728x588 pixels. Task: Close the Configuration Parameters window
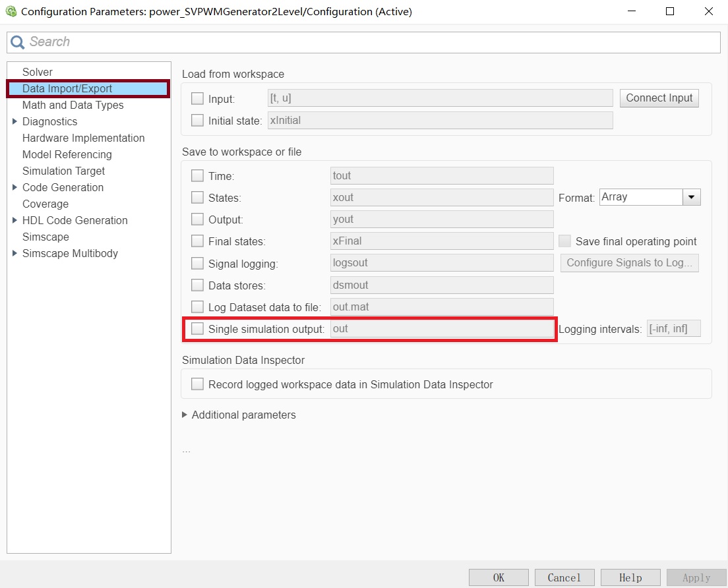pos(708,11)
